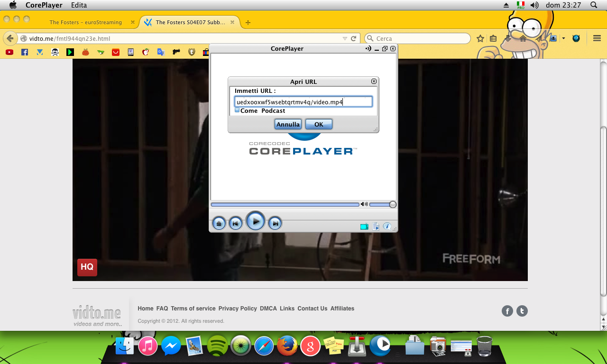Click the sound icon in CorePlayer title bar
The height and width of the screenshot is (364, 607).
[368, 48]
